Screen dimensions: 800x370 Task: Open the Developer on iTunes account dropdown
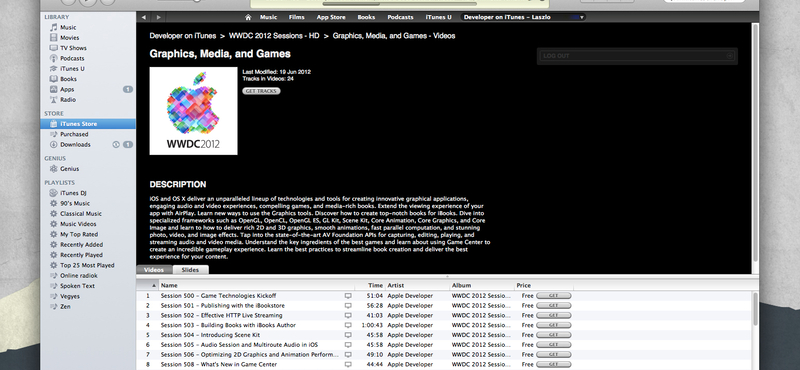(x=522, y=17)
